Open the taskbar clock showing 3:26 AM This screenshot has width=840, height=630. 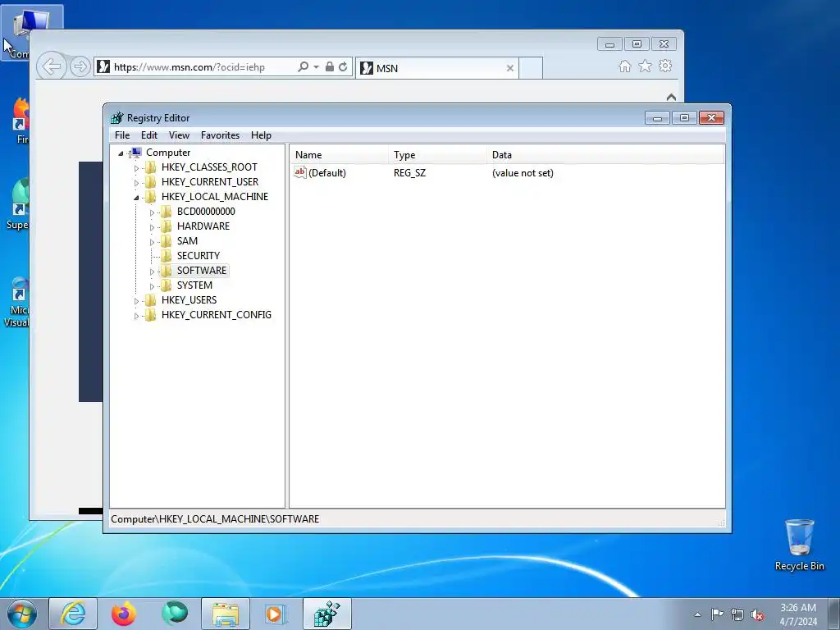(798, 614)
